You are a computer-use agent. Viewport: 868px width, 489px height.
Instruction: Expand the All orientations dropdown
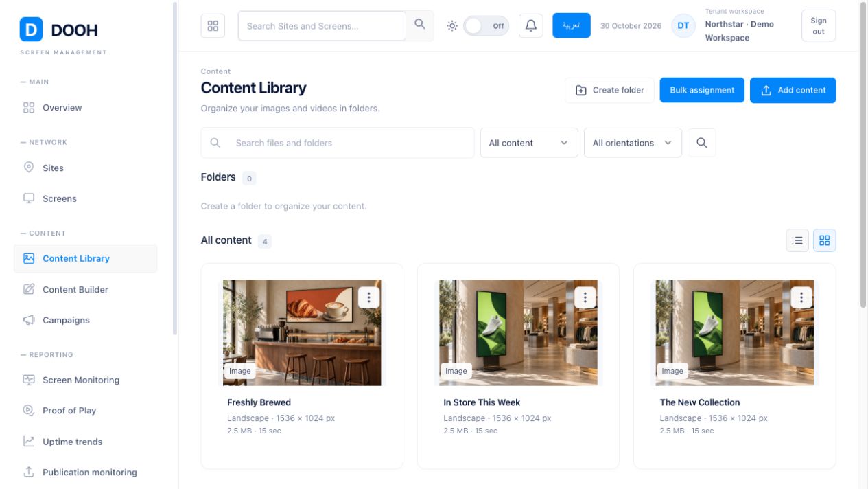tap(633, 143)
